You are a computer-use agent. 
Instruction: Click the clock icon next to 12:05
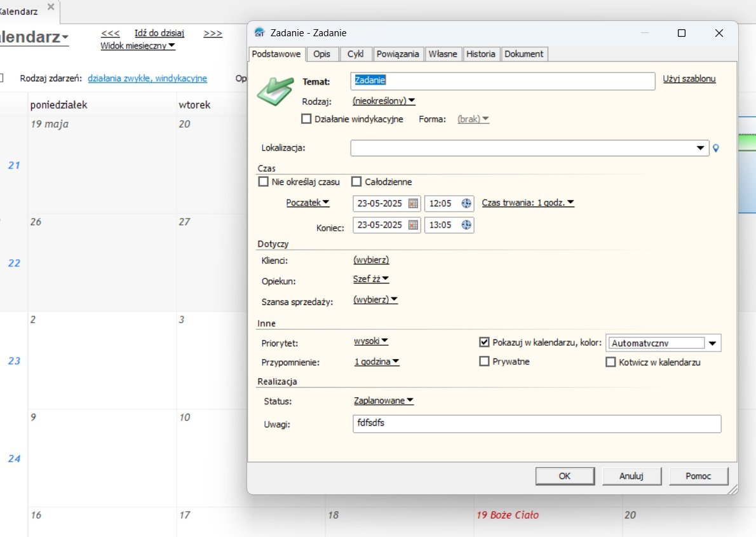(466, 203)
